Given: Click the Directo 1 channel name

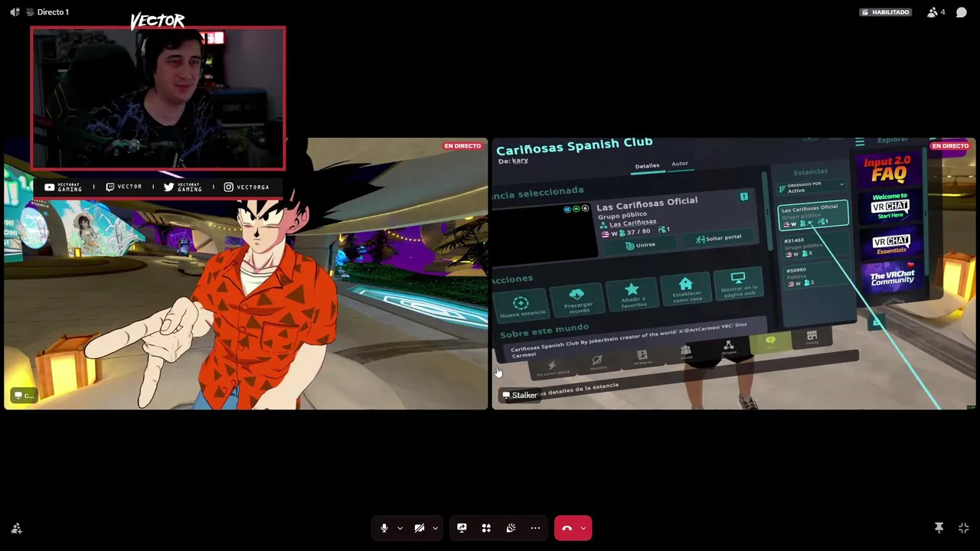Looking at the screenshot, I should click(53, 12).
